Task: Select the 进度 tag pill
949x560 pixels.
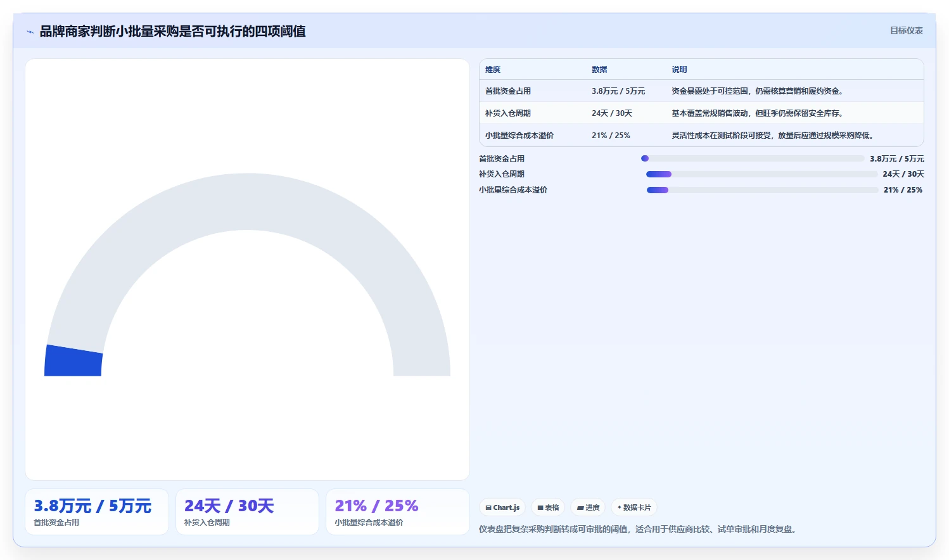Action: 588,507
